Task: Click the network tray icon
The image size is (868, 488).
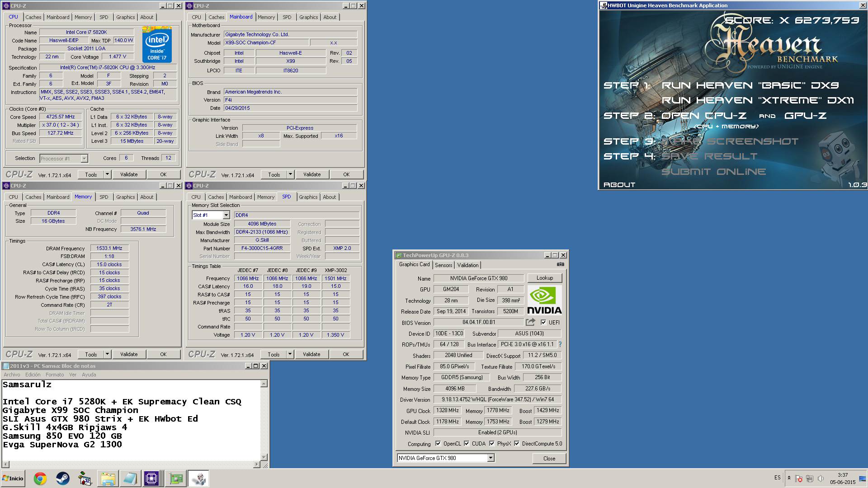Action: tap(810, 479)
